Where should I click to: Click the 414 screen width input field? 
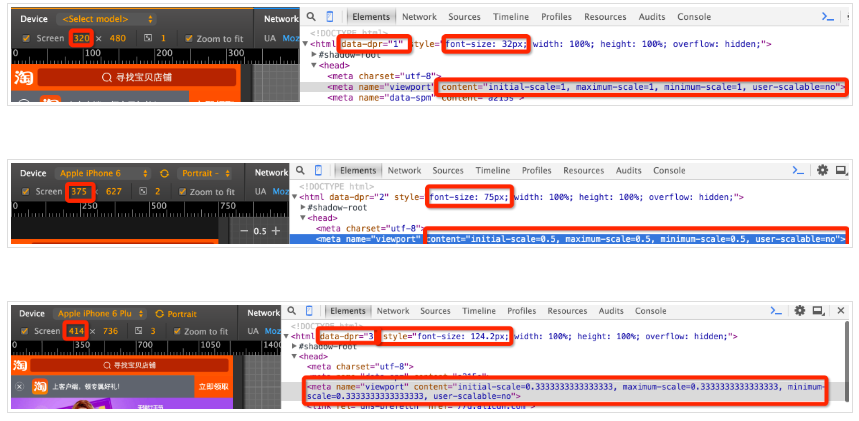point(76,331)
